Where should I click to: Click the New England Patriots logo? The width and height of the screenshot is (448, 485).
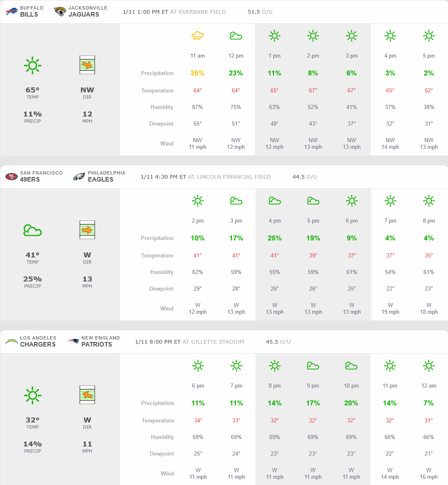[x=73, y=342]
